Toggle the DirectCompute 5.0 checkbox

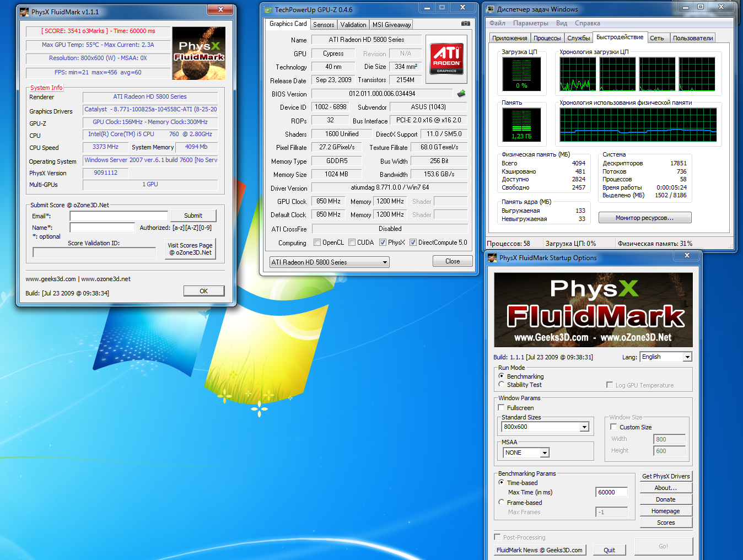point(413,243)
